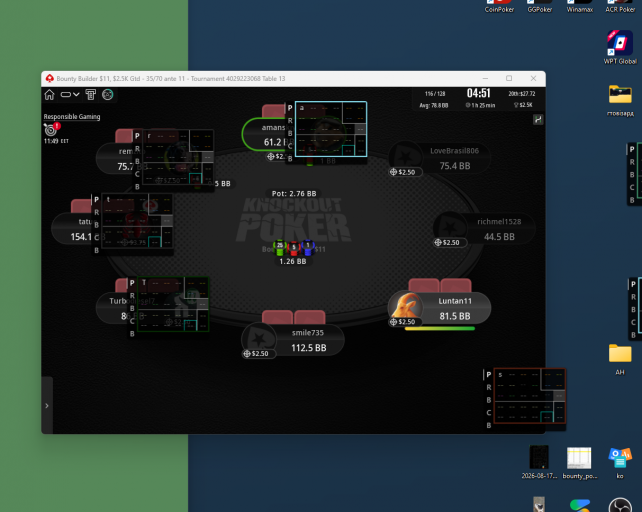Open the AH desktop folder

[620, 360]
